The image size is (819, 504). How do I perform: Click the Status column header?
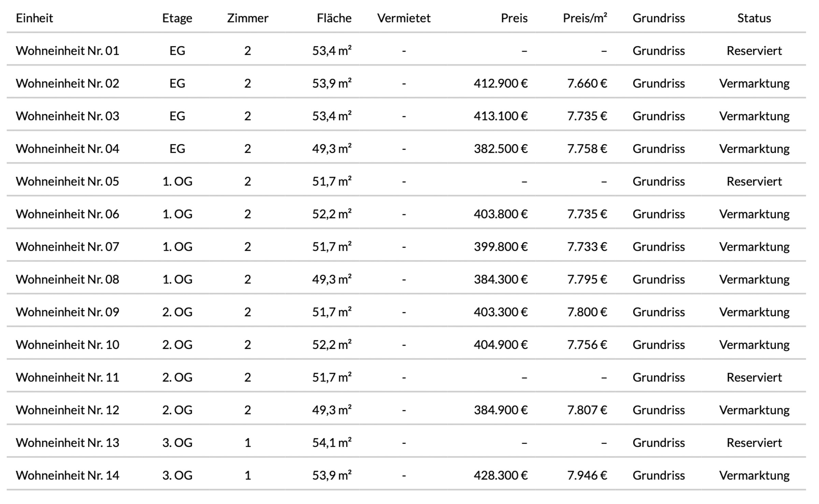(x=754, y=18)
